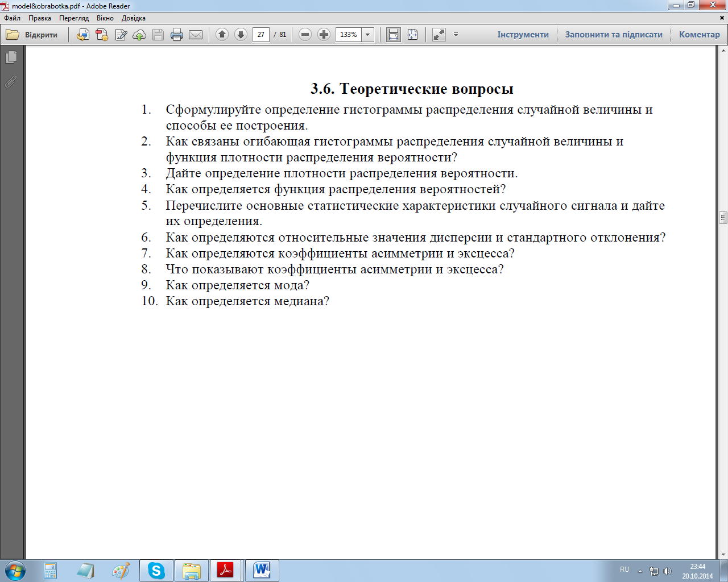Open the zoom percentage dropdown arrow
The width and height of the screenshot is (728, 582).
click(x=368, y=35)
